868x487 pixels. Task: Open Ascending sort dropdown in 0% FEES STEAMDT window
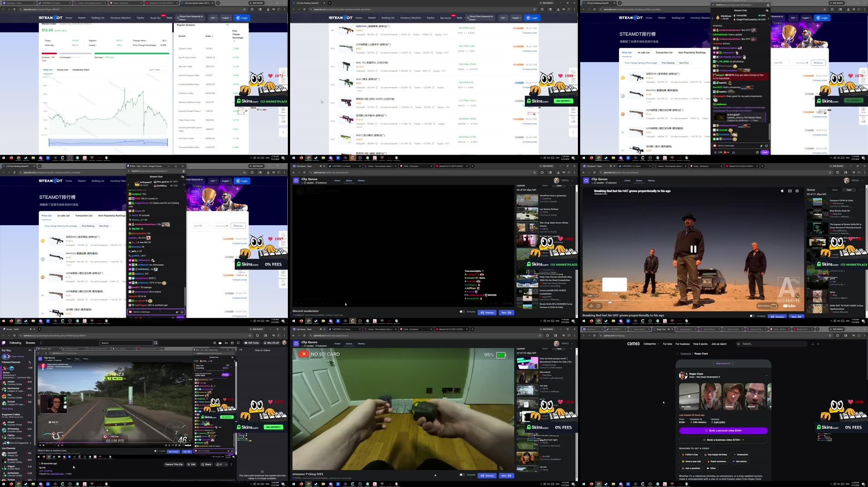222,226
